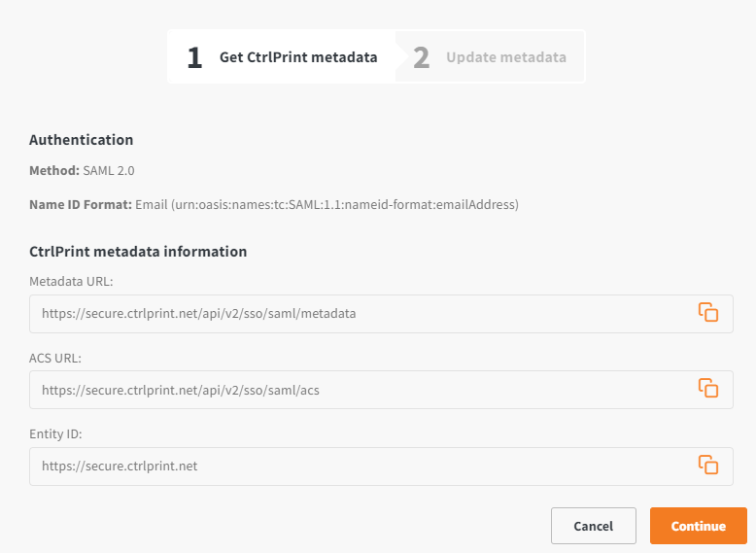Copy the Metadata URL to clipboard
The image size is (756, 553).
tap(708, 312)
